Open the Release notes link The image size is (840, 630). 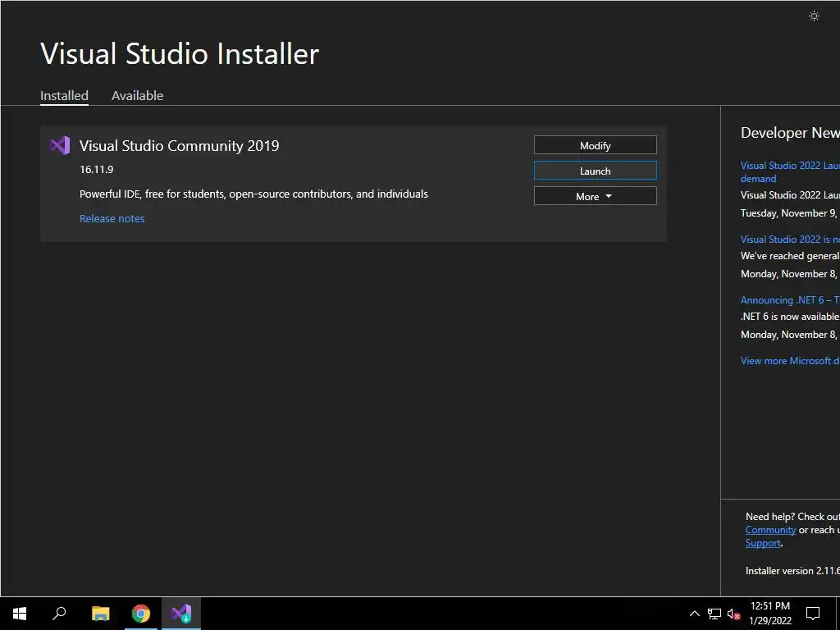pos(112,218)
